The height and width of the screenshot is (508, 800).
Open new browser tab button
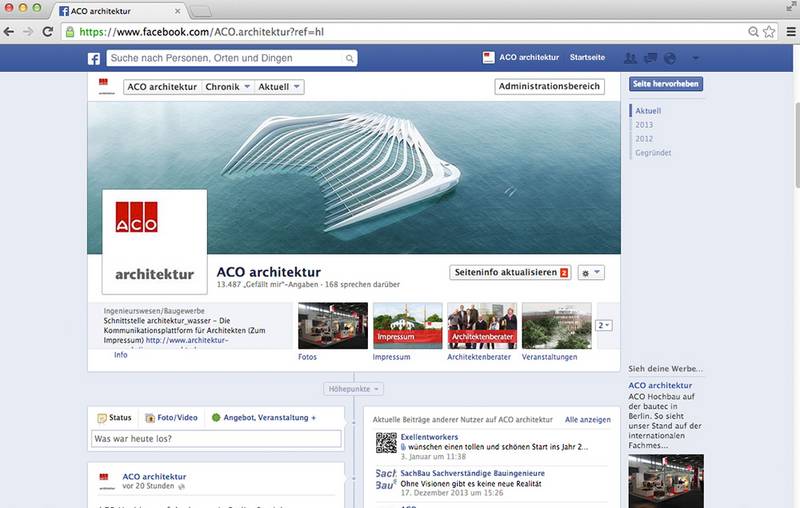point(201,11)
